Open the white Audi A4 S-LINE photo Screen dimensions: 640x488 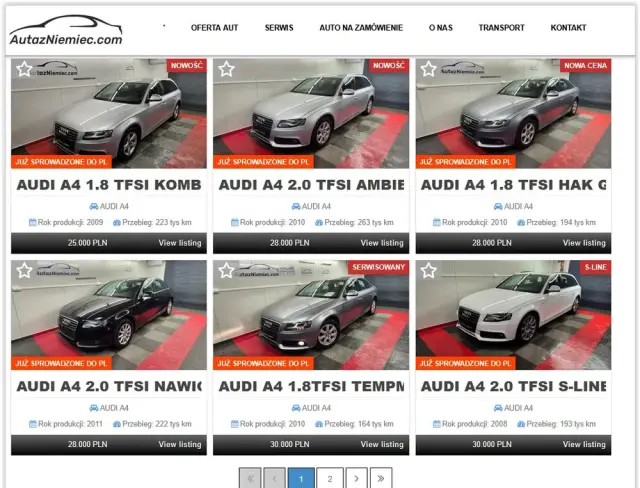point(513,315)
